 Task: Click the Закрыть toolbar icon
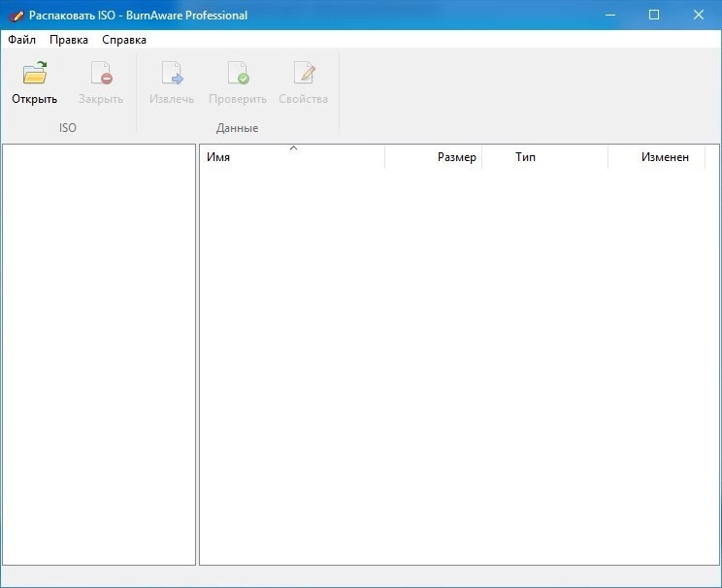click(101, 73)
